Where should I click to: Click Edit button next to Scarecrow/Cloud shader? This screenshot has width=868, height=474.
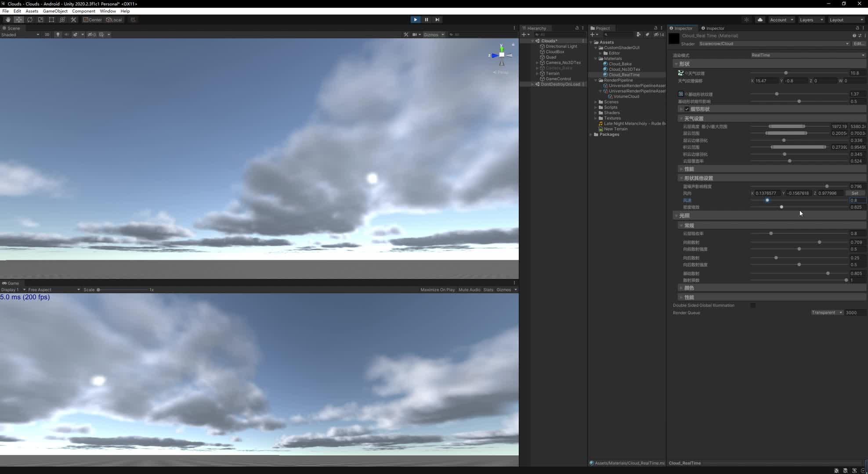[858, 43]
